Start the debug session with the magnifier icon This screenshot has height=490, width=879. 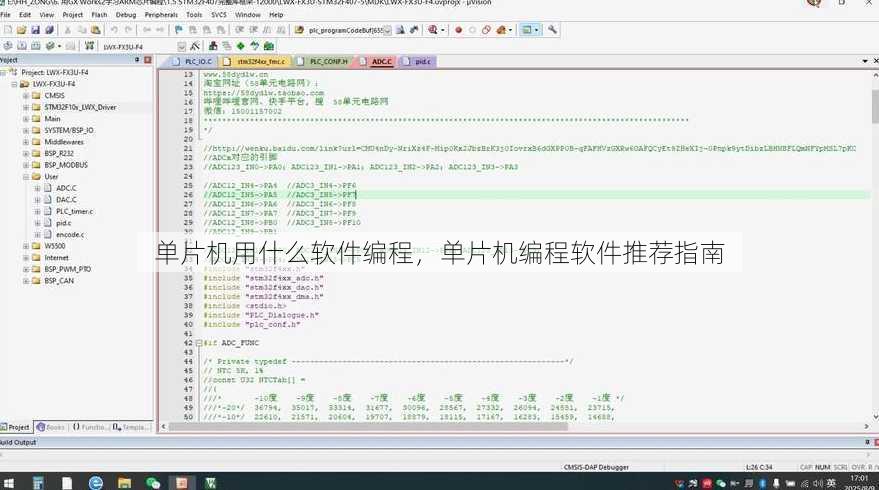[432, 30]
